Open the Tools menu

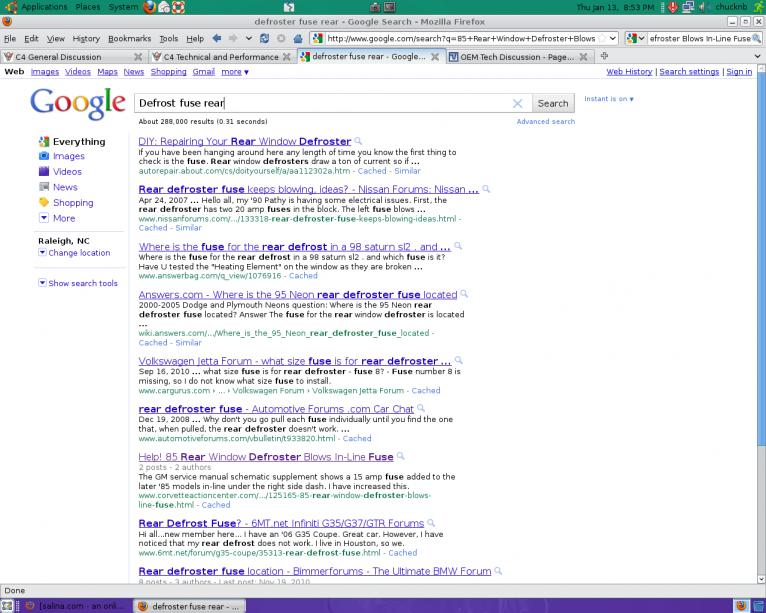point(169,39)
